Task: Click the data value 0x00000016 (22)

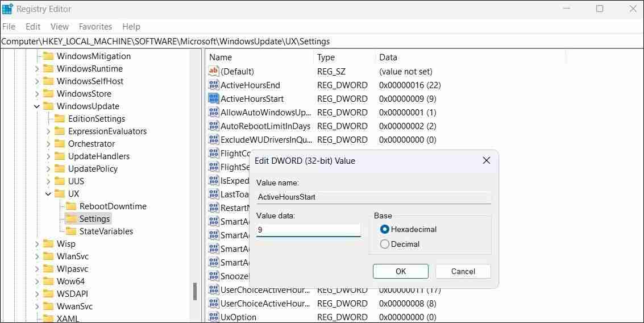Action: pos(410,85)
